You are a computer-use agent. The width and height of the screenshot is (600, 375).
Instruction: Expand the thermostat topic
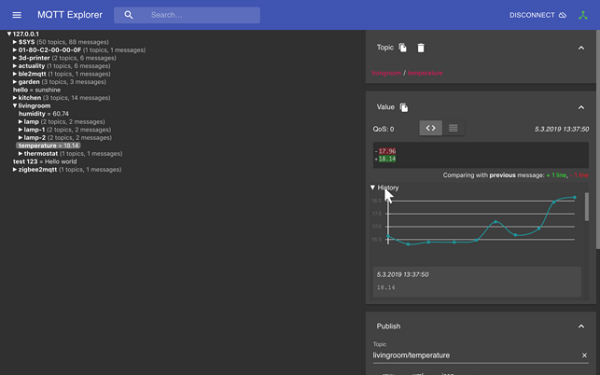click(20, 154)
